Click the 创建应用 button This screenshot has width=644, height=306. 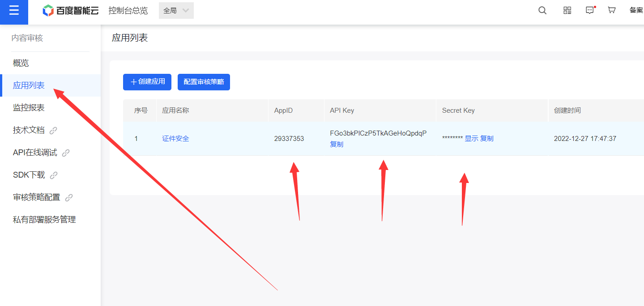coord(147,82)
